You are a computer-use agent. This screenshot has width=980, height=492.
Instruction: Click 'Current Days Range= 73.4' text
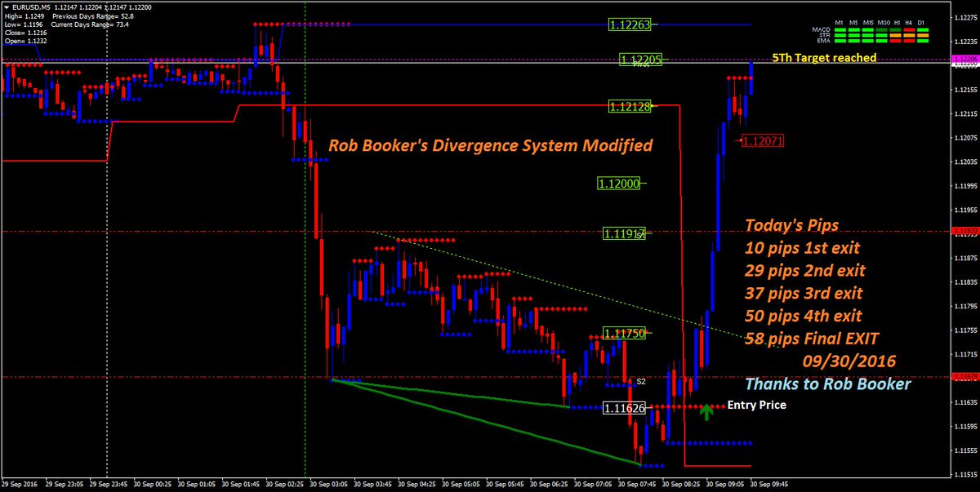[90, 24]
